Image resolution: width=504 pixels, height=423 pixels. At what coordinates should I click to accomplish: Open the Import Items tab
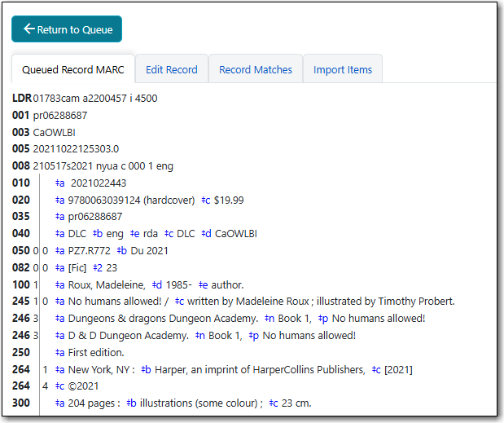pyautogui.click(x=343, y=69)
